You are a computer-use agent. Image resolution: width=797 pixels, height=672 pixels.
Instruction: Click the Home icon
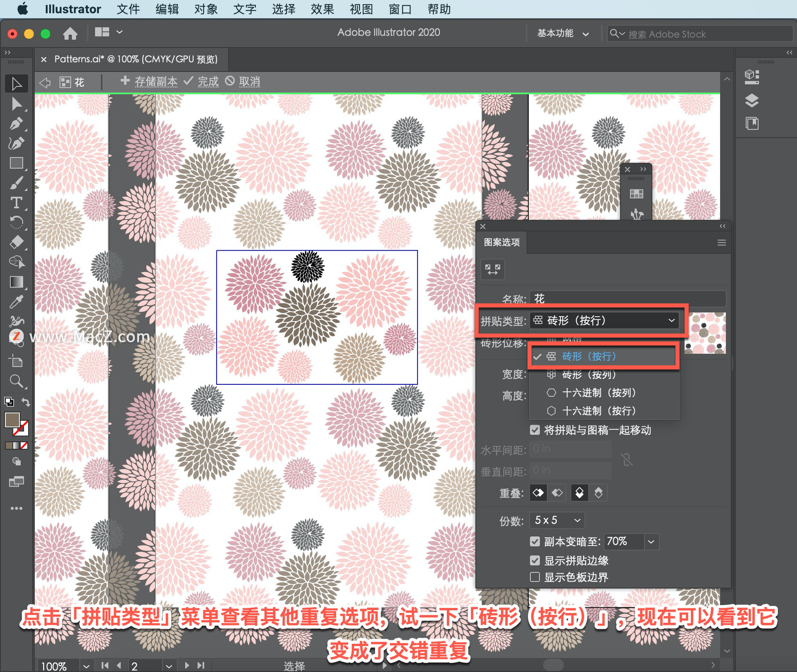(70, 33)
